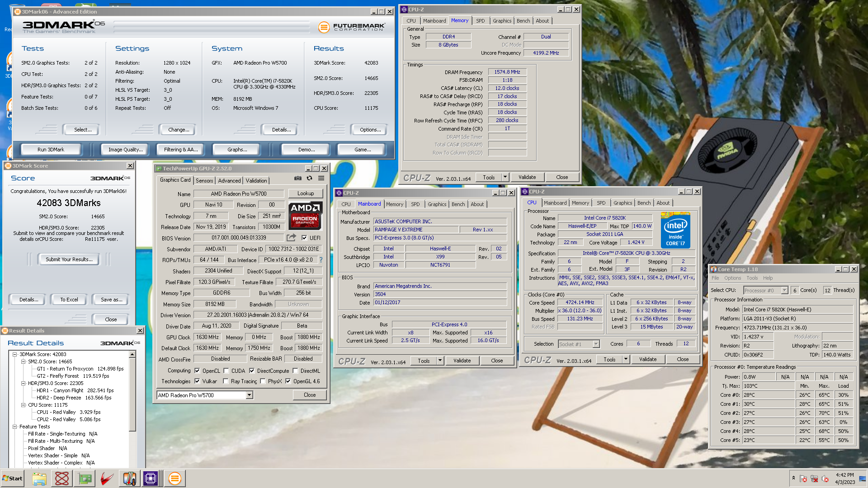Click the Lookup button in GPU-Z
The width and height of the screenshot is (868, 488).
click(306, 193)
